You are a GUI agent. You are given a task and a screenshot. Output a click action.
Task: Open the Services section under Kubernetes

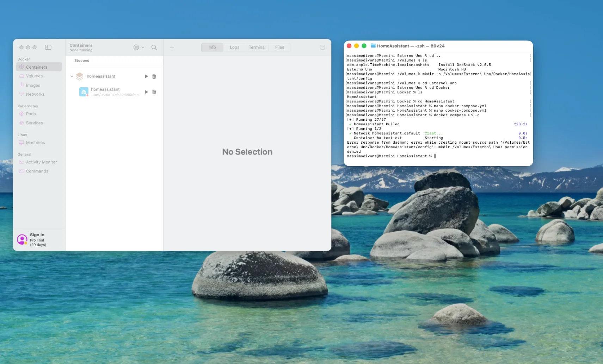click(x=34, y=123)
